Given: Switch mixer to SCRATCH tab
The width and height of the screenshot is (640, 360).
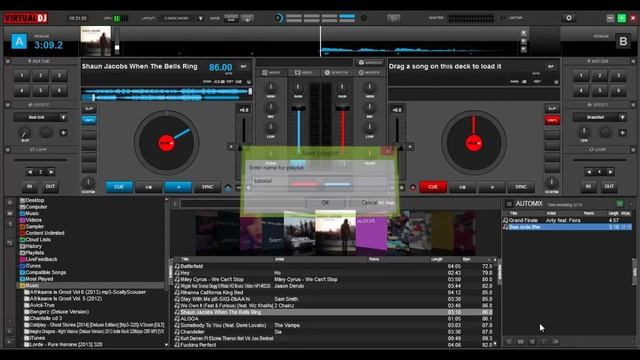Looking at the screenshot, I should point(337,73).
